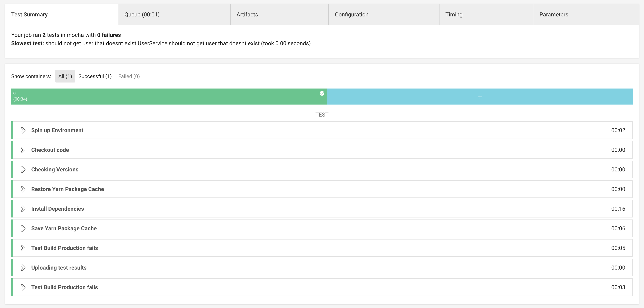Screen dimensions: 644x308
Task: Switch to the Queue (00:01) tab
Action: [x=142, y=14]
